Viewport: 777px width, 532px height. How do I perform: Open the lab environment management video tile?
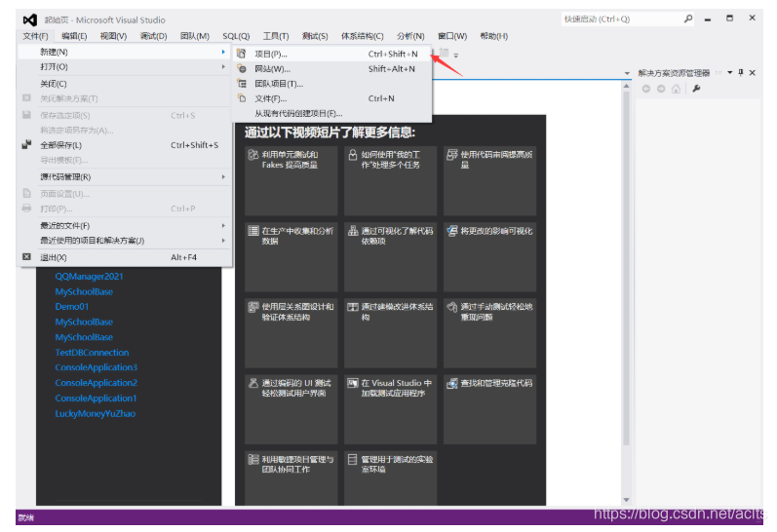click(x=391, y=478)
